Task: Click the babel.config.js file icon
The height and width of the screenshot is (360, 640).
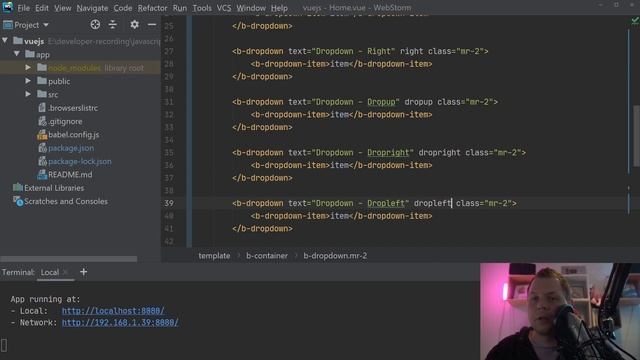Action: tap(42, 135)
